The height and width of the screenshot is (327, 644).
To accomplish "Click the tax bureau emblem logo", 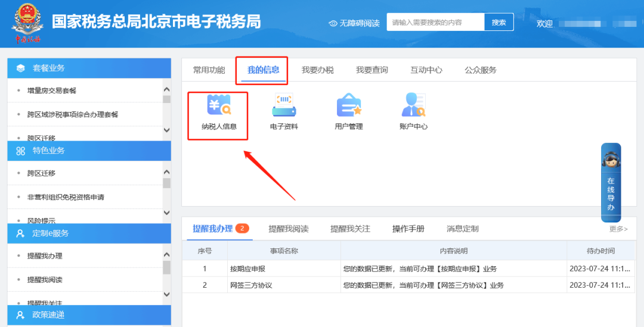I will [27, 24].
